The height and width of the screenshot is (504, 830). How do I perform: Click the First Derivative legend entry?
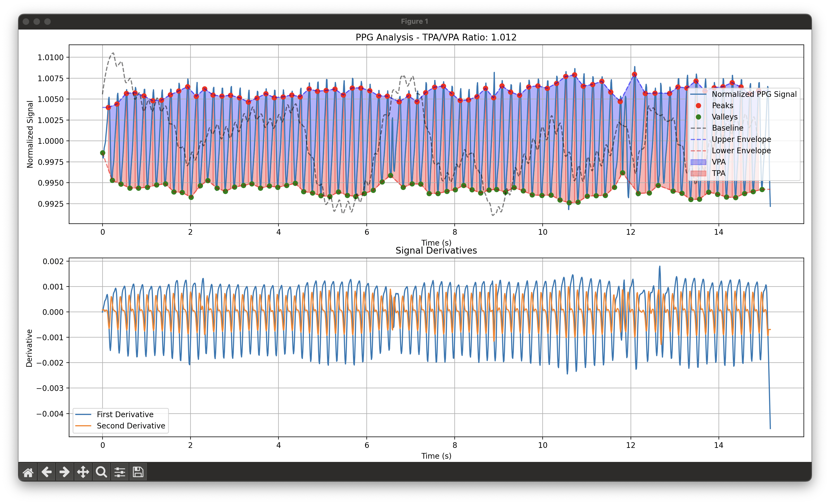[125, 414]
